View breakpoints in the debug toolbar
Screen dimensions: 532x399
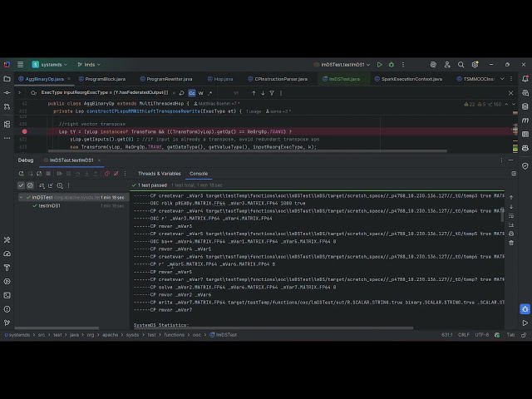(107, 174)
